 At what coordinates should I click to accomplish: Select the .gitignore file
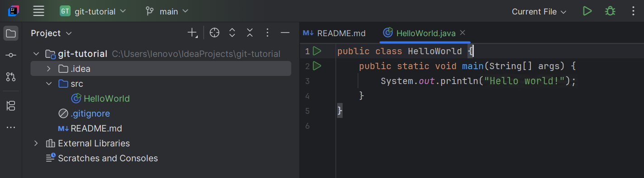(90, 113)
